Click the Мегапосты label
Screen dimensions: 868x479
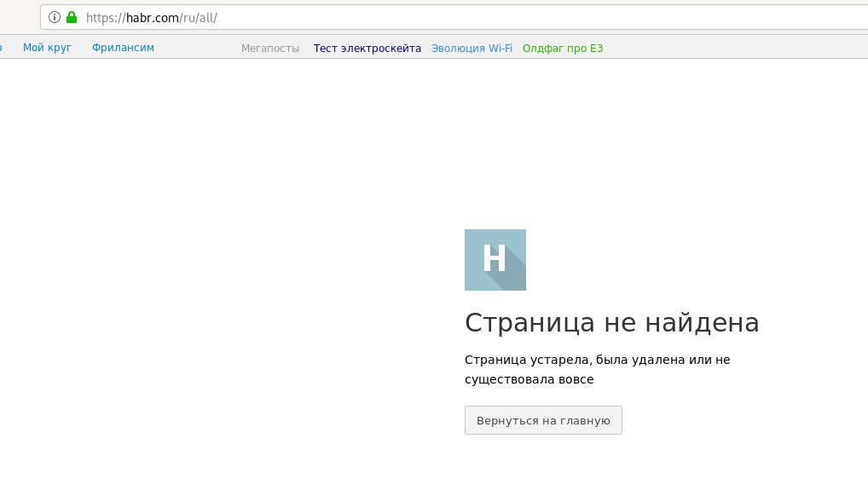(x=270, y=48)
